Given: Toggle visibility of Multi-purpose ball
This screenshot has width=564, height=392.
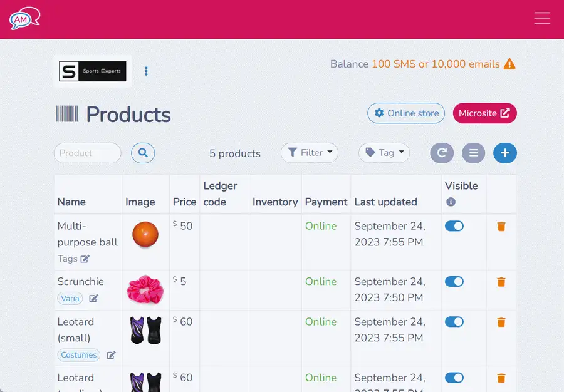Looking at the screenshot, I should [454, 226].
